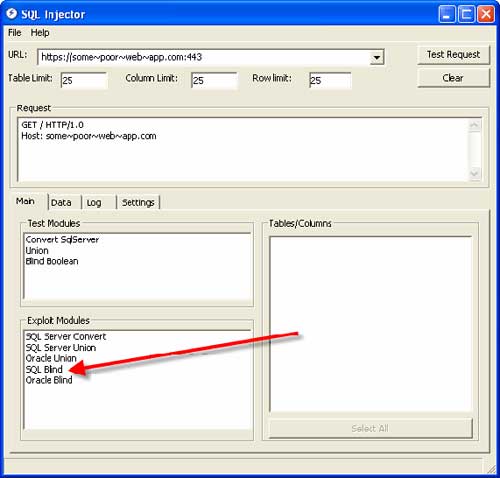500x478 pixels.
Task: Select SQL Blind exploit module
Action: coord(44,369)
